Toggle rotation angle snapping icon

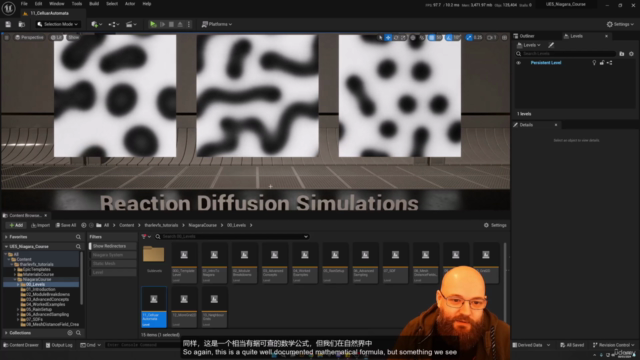449,38
